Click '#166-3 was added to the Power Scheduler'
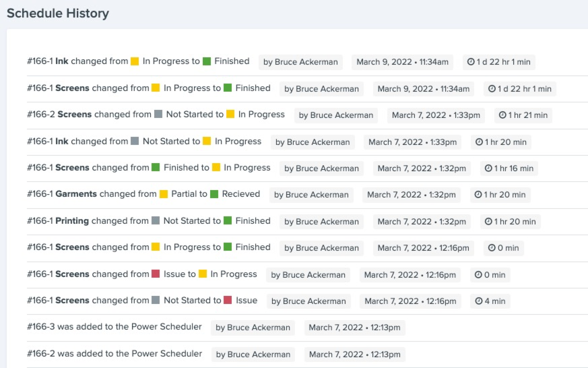 click(x=115, y=327)
